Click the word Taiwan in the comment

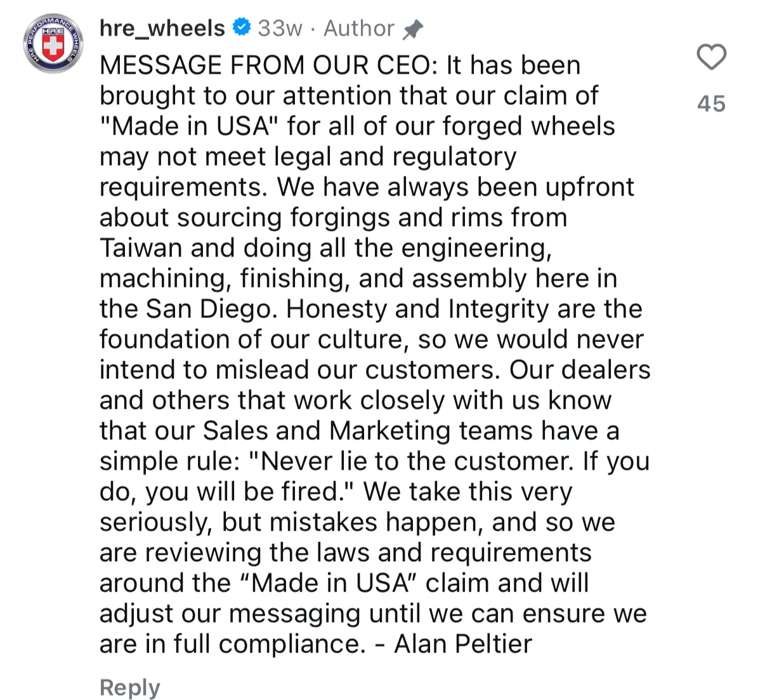click(x=141, y=248)
